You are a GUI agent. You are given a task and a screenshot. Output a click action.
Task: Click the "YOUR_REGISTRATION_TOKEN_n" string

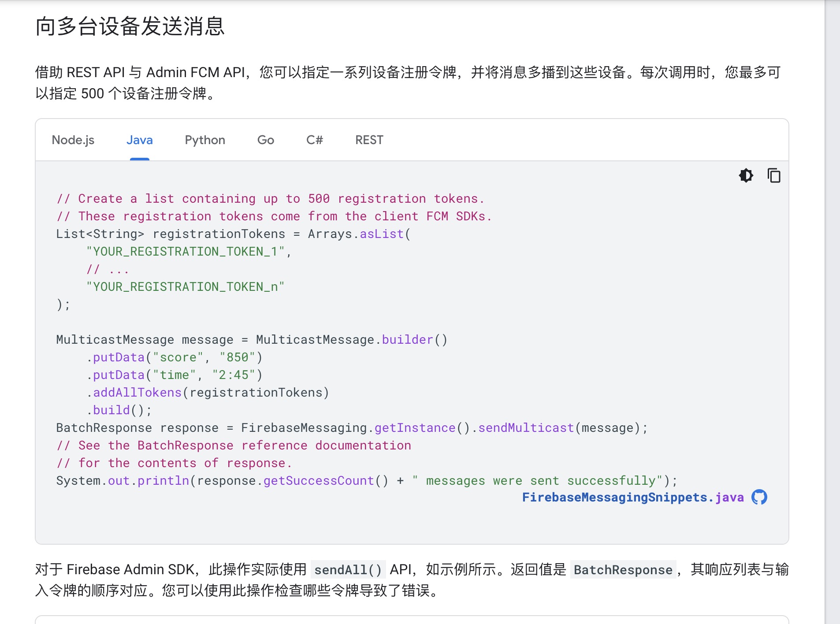pos(185,287)
